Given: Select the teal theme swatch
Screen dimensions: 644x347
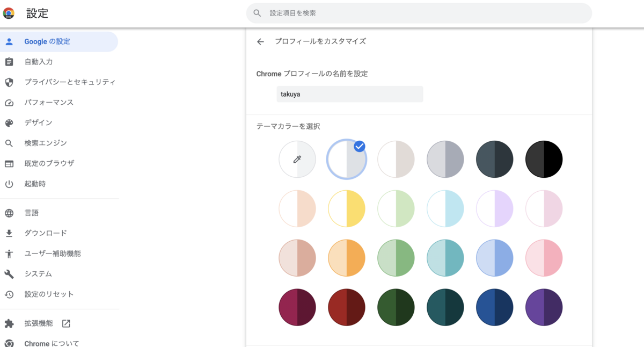Looking at the screenshot, I should pos(445,258).
